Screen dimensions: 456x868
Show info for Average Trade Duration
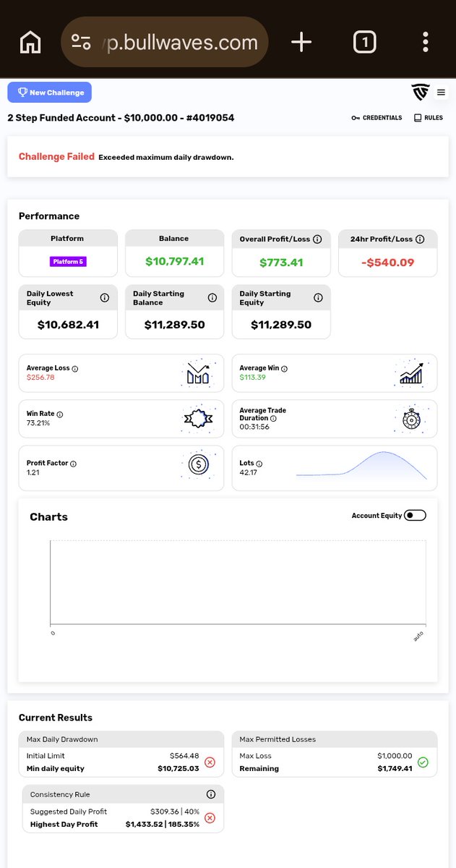click(x=274, y=418)
